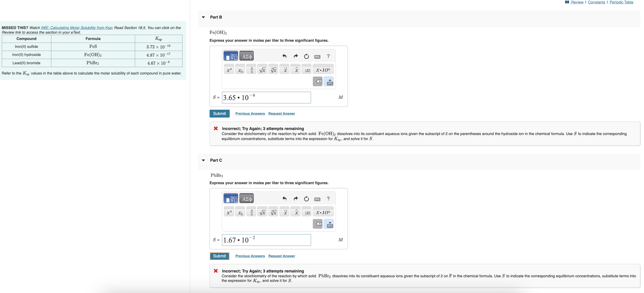Insert square root in Part B editor
The height and width of the screenshot is (293, 644).
262,70
